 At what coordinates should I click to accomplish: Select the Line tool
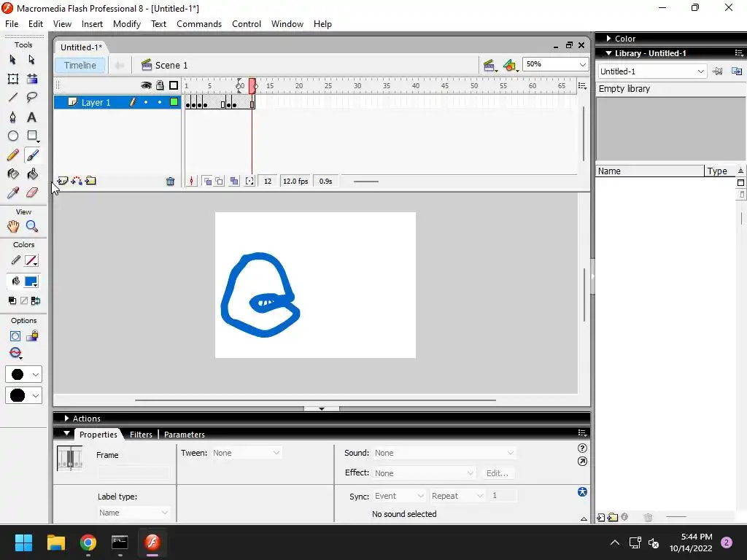click(13, 98)
